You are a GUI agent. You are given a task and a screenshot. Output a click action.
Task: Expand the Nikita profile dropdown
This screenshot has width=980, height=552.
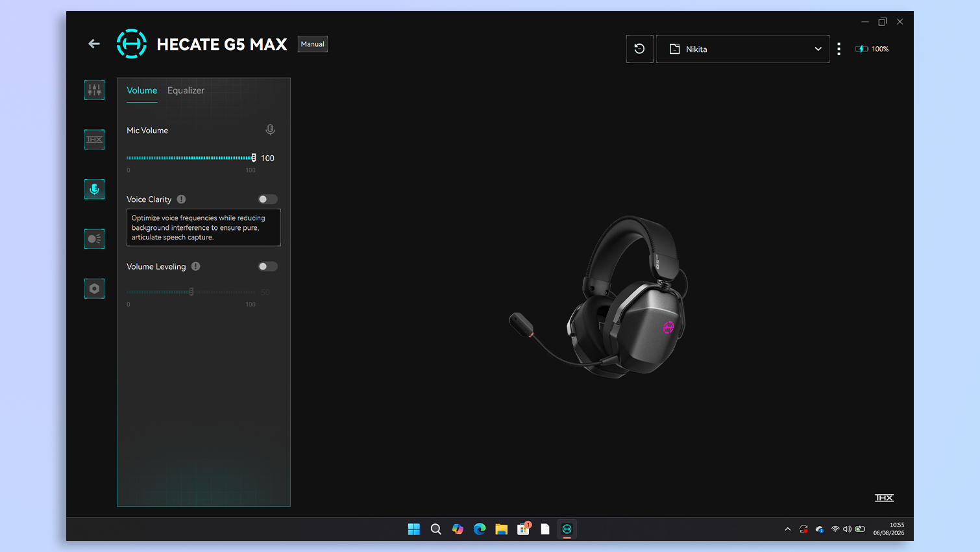pyautogui.click(x=743, y=49)
